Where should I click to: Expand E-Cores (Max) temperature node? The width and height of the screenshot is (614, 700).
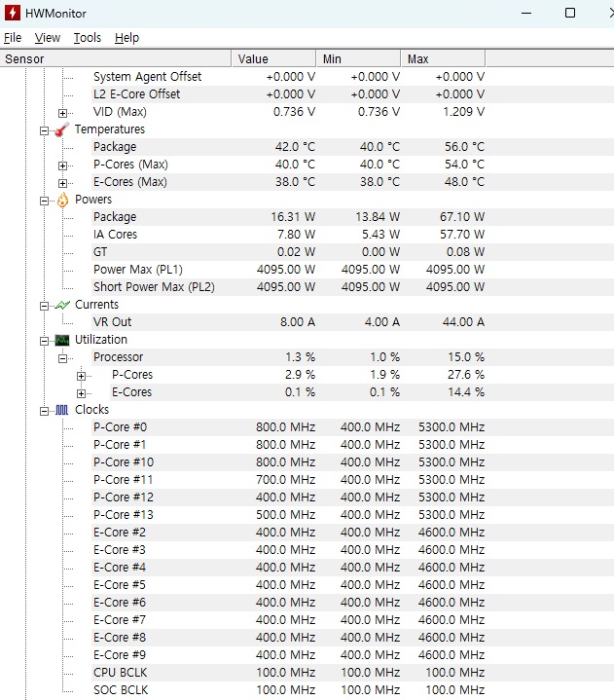click(63, 183)
